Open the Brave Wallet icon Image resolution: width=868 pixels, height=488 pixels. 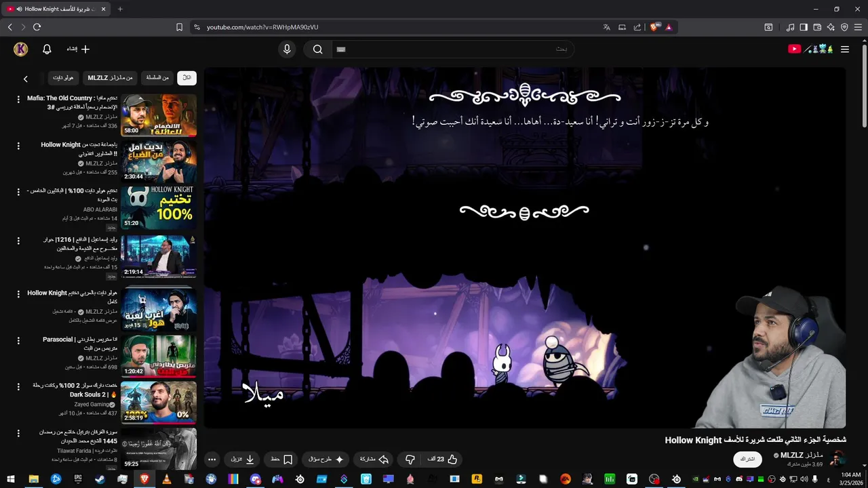[817, 27]
